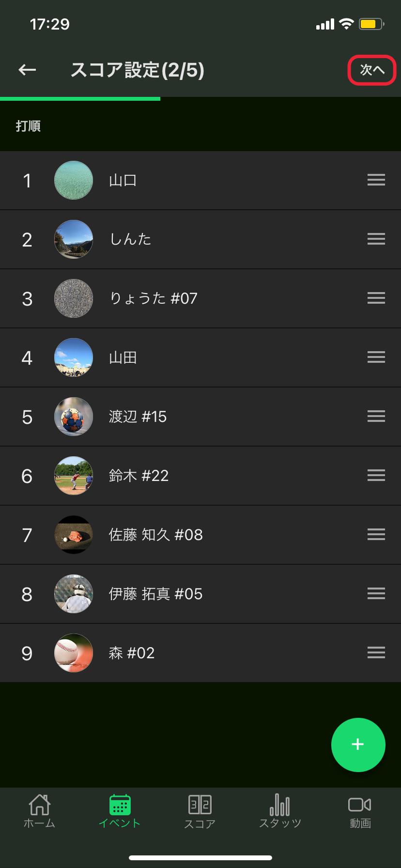Open the ホーム tab
The height and width of the screenshot is (868, 401).
click(x=40, y=811)
